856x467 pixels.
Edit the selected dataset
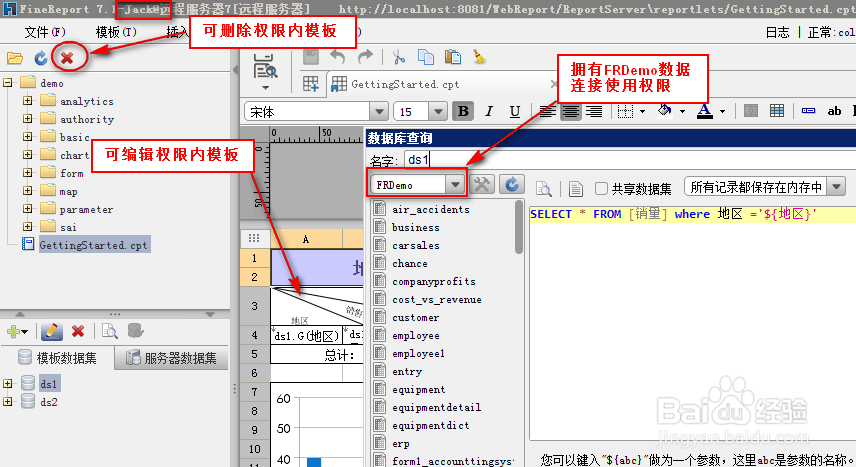pyautogui.click(x=51, y=331)
